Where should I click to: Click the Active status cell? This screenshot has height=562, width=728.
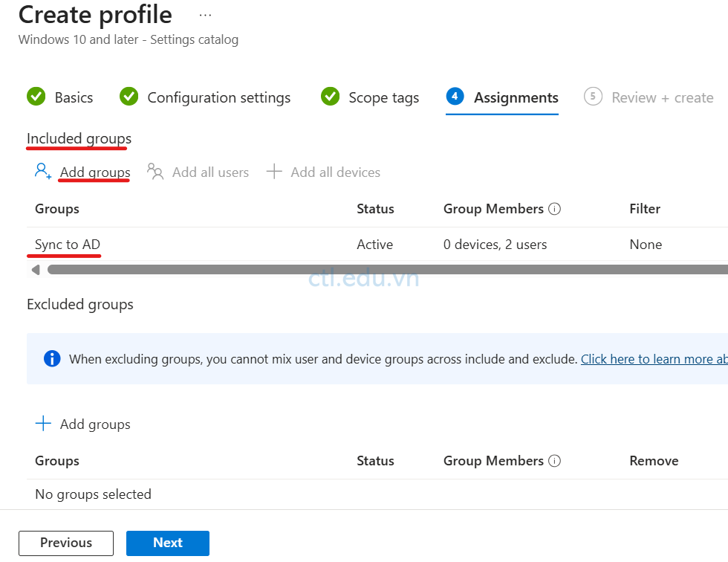pos(374,245)
